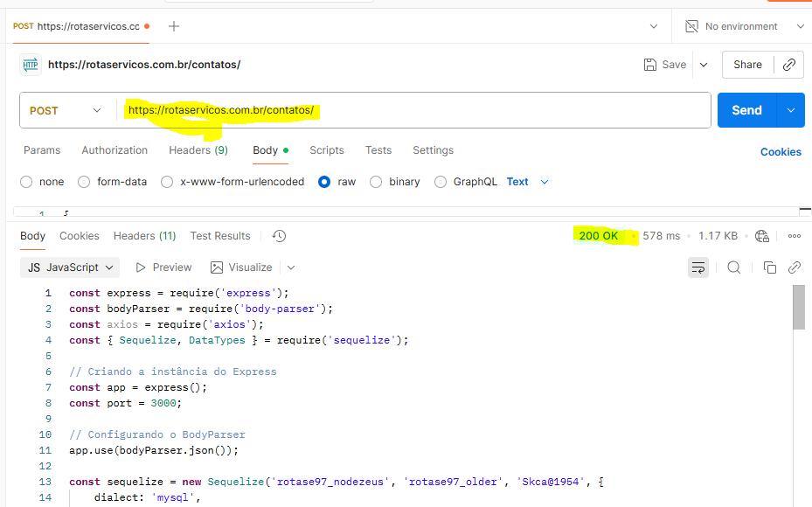Click the 1.17 KB response size
812x507 pixels.
tap(718, 236)
